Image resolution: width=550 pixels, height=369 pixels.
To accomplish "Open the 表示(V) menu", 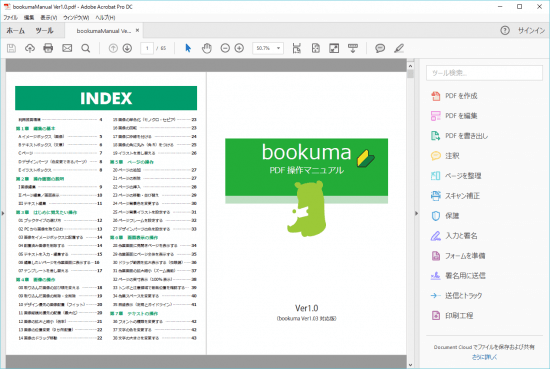I will (x=48, y=18).
